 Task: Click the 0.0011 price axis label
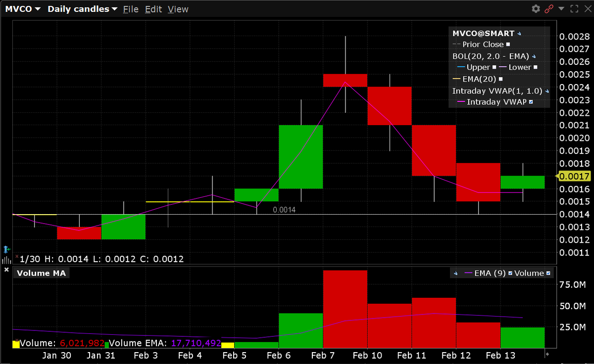574,253
